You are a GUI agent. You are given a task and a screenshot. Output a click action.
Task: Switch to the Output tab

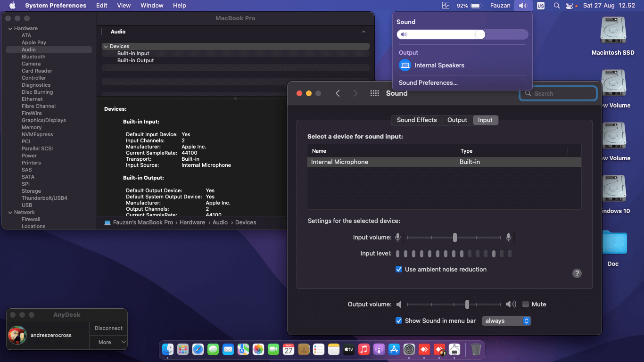457,120
